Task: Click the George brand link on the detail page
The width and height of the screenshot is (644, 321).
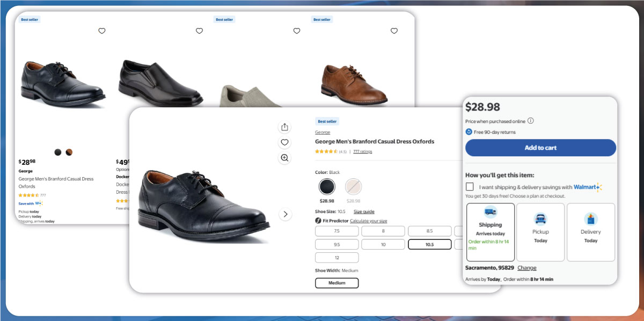Action: point(323,132)
